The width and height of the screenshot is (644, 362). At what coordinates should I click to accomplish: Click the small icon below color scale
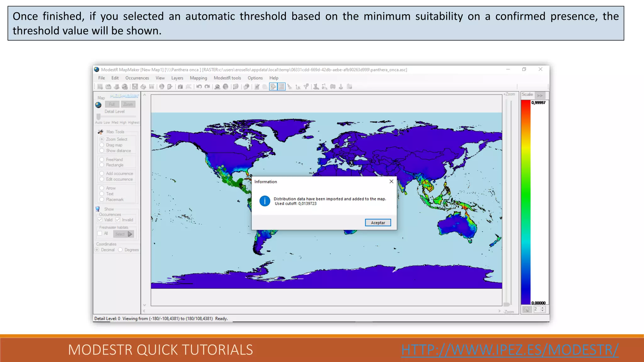(527, 310)
